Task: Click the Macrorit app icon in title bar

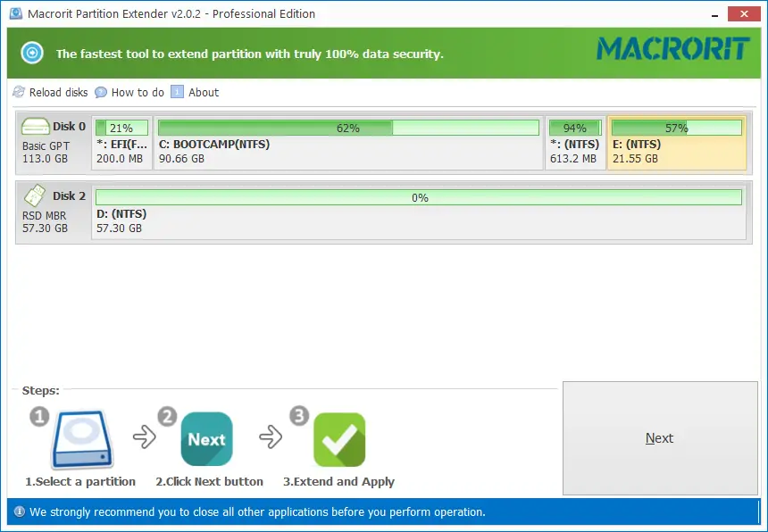Action: pos(16,13)
